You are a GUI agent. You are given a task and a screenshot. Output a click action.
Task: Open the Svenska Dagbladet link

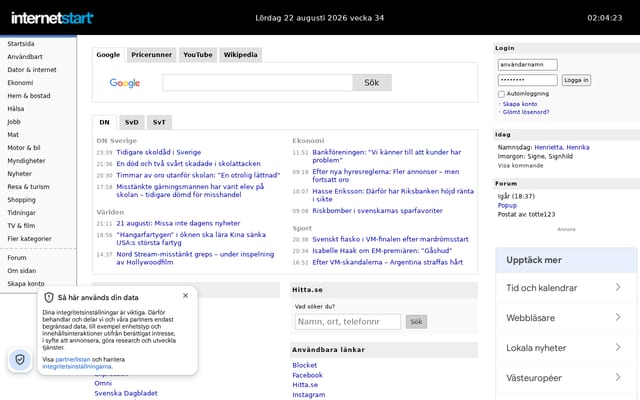tap(126, 393)
